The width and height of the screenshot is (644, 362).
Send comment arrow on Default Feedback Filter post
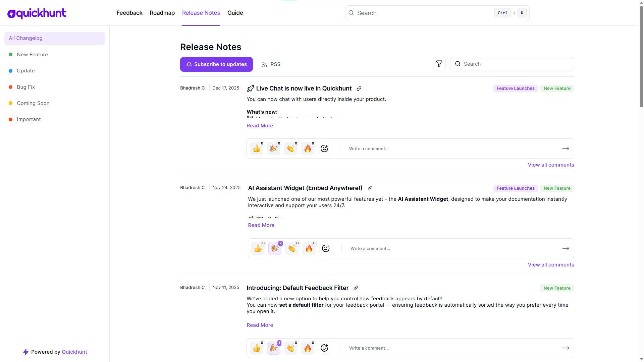click(566, 348)
